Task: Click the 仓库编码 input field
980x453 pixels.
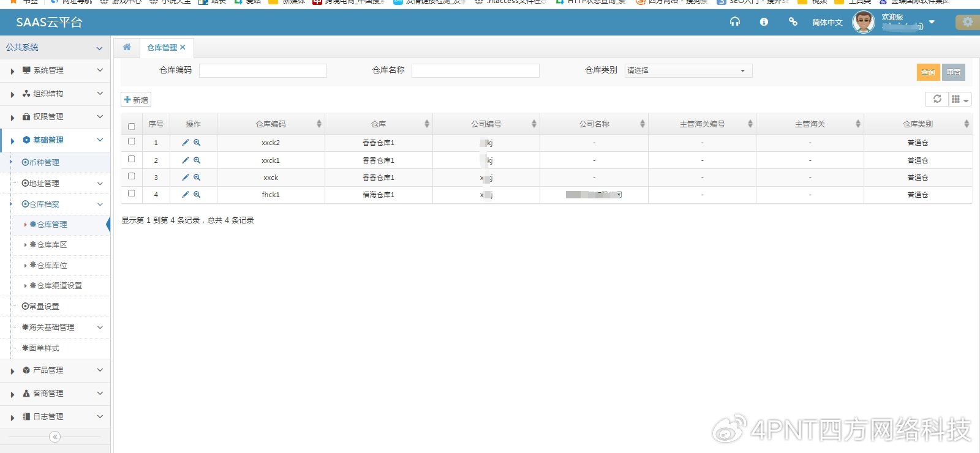Action: [x=263, y=71]
